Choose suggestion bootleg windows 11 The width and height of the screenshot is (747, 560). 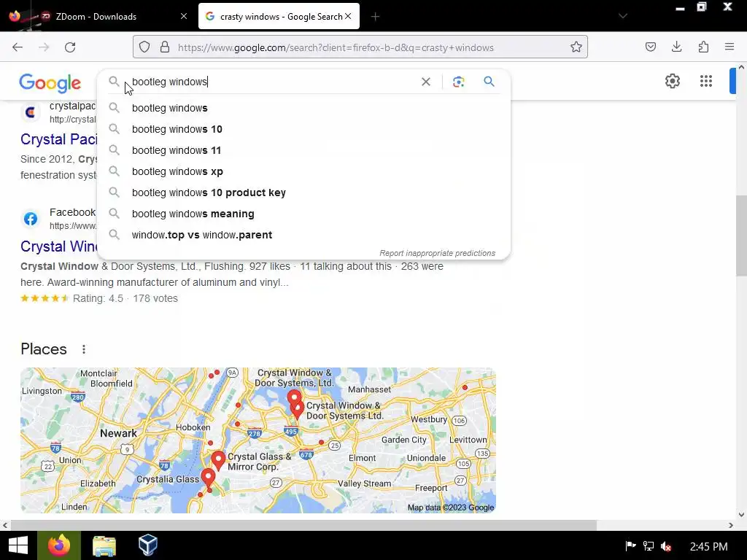[x=304, y=150]
